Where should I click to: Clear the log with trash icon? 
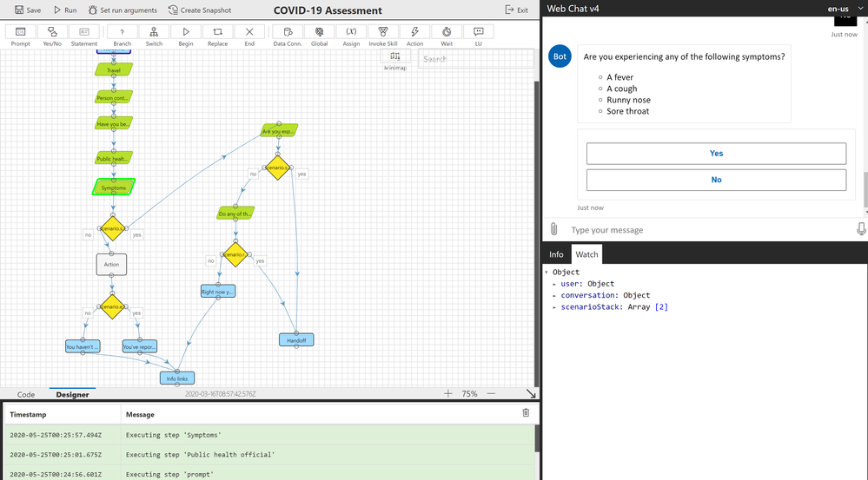pyautogui.click(x=526, y=412)
